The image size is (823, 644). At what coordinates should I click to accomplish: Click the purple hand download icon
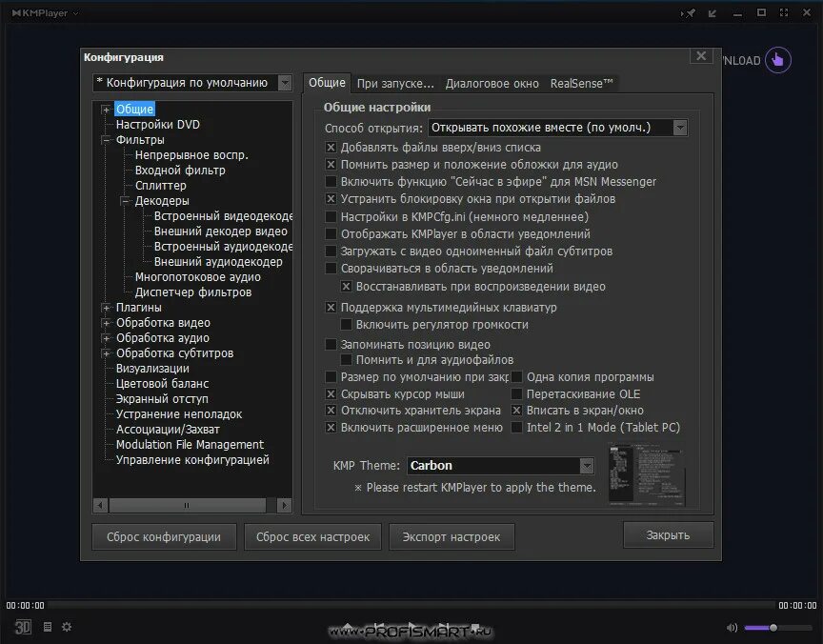pos(777,60)
